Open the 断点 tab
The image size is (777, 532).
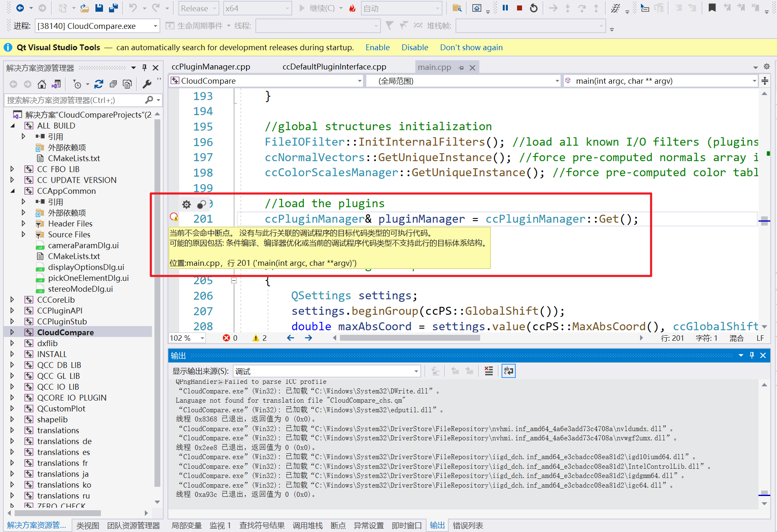[x=338, y=526]
